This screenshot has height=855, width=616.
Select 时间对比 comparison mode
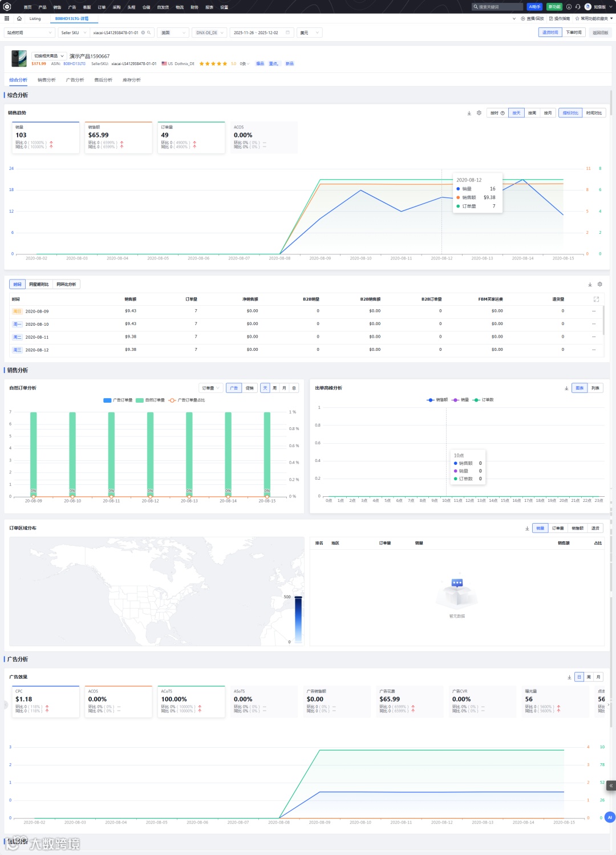[594, 113]
